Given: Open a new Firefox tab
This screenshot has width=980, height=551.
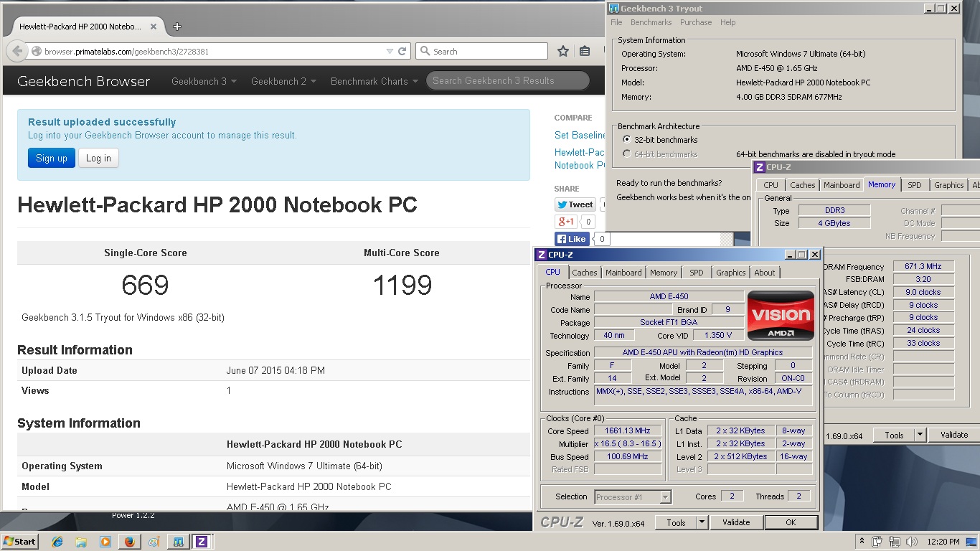Looking at the screenshot, I should tap(177, 27).
